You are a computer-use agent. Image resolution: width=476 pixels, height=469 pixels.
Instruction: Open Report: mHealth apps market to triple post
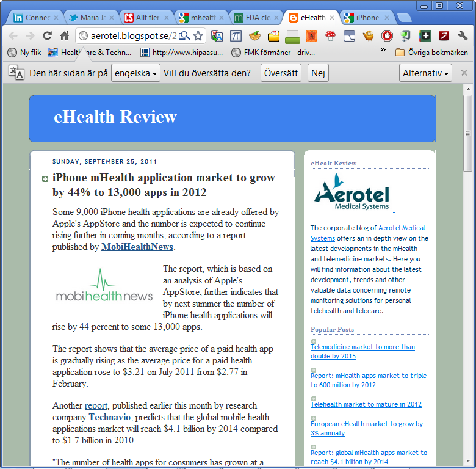tap(368, 380)
